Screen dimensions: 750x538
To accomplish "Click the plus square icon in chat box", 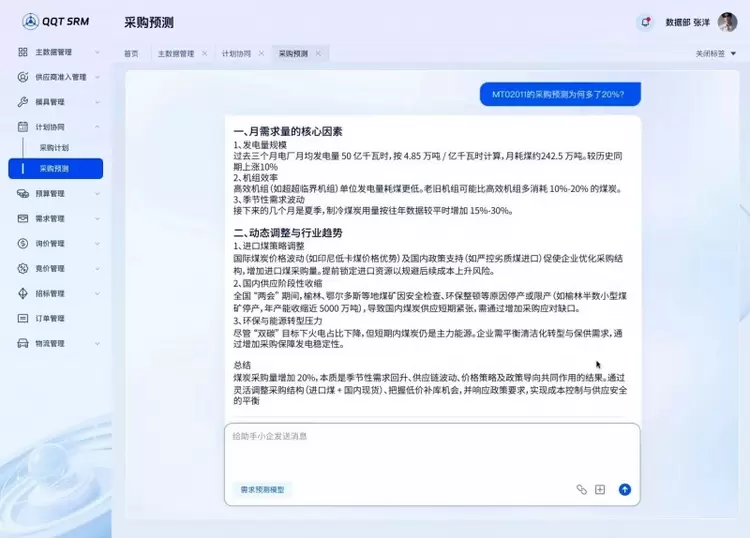I will coord(600,489).
